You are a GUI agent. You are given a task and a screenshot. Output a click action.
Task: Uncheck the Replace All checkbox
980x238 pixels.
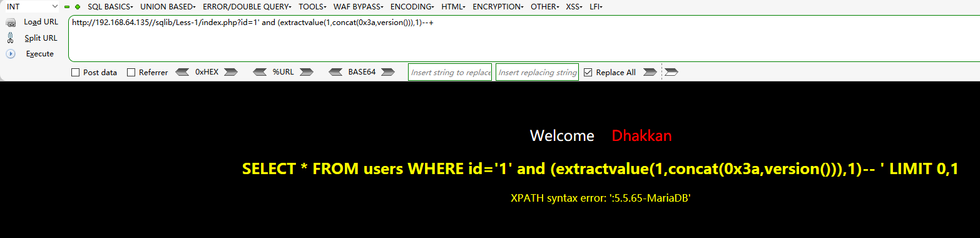[588, 73]
